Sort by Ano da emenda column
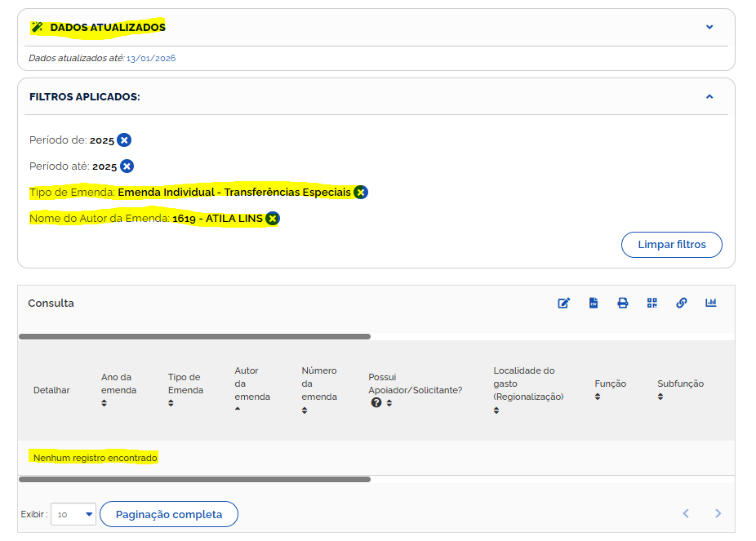 [x=105, y=403]
